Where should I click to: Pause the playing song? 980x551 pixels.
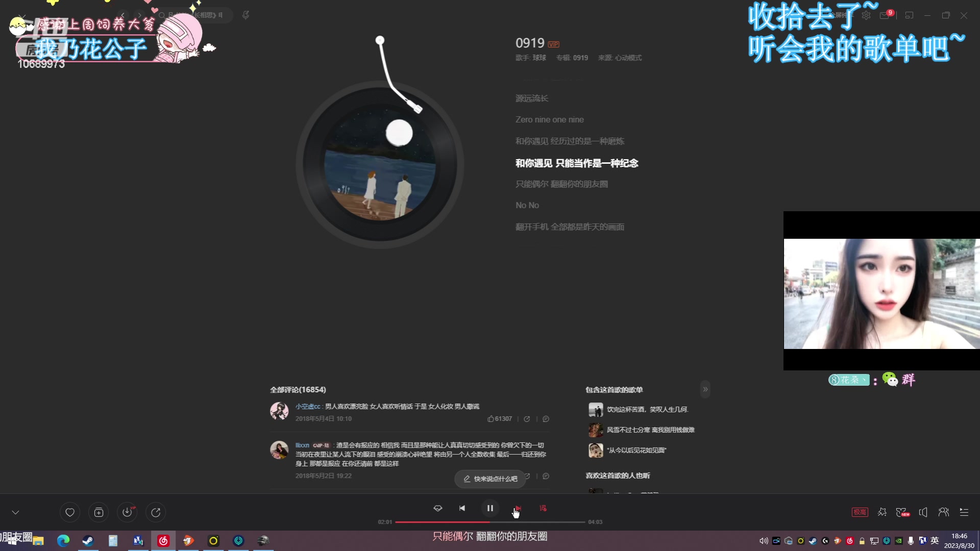(x=490, y=508)
